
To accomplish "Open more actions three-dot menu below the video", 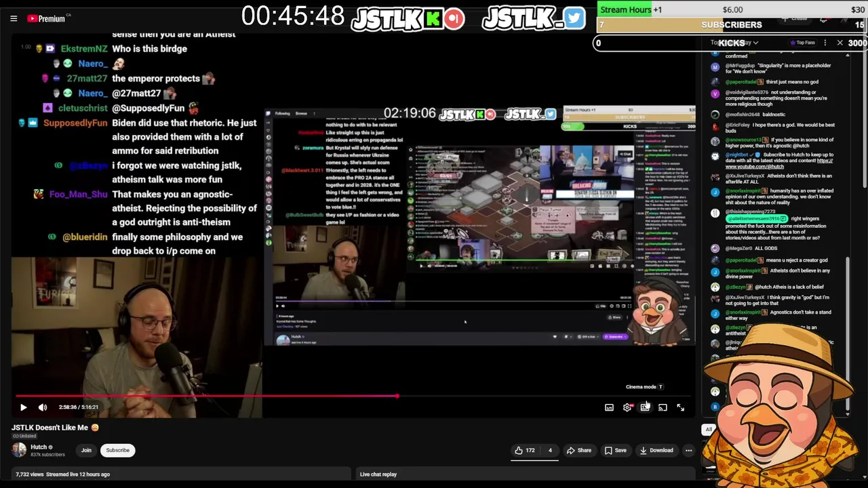I will (x=688, y=450).
